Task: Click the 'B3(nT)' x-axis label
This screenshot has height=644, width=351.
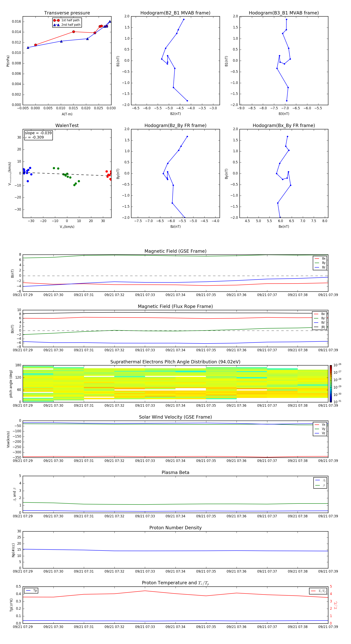Action: 284,114
